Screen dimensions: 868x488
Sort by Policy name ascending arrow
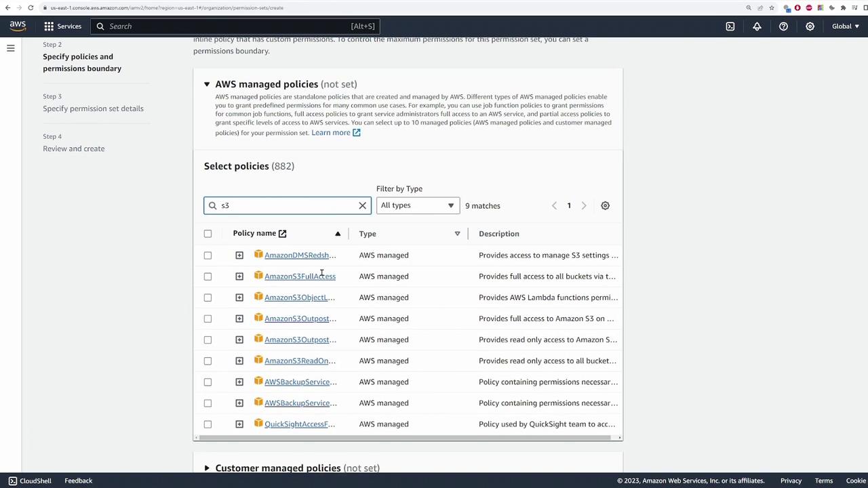click(x=338, y=234)
